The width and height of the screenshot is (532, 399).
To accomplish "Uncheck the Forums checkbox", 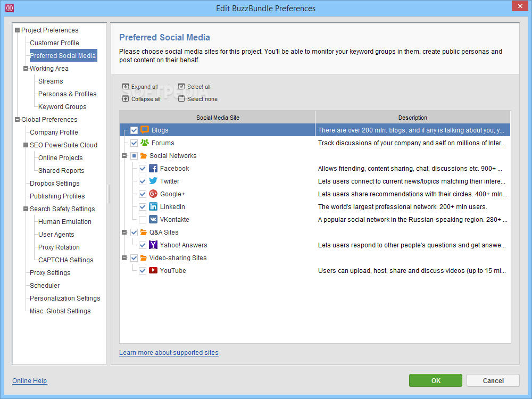I will coord(134,143).
